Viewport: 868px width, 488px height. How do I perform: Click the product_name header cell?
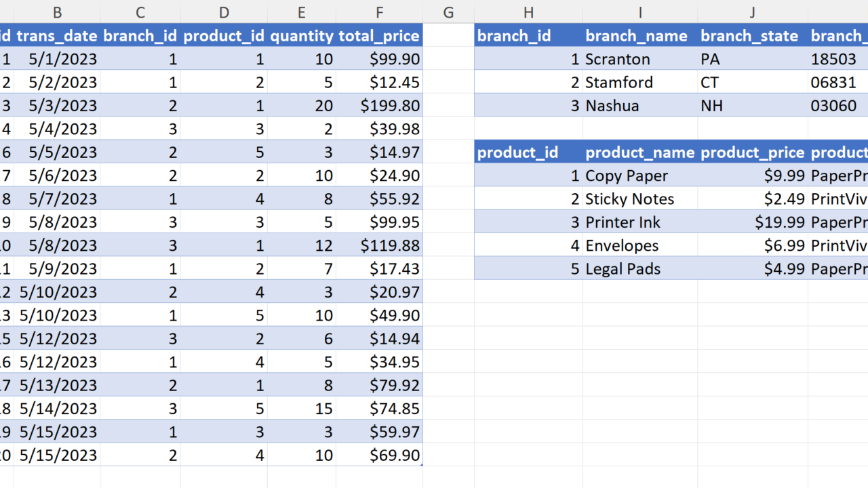[x=639, y=152]
